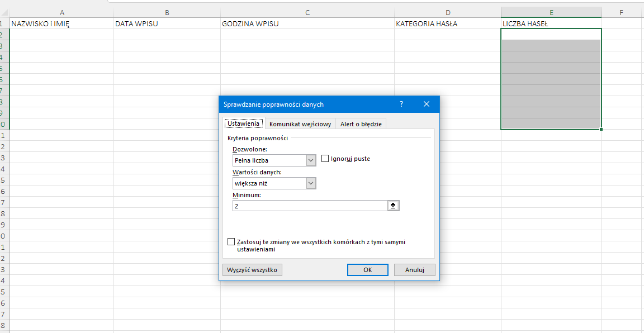Toggle the Ignoruj puste checkbox

[x=325, y=159]
